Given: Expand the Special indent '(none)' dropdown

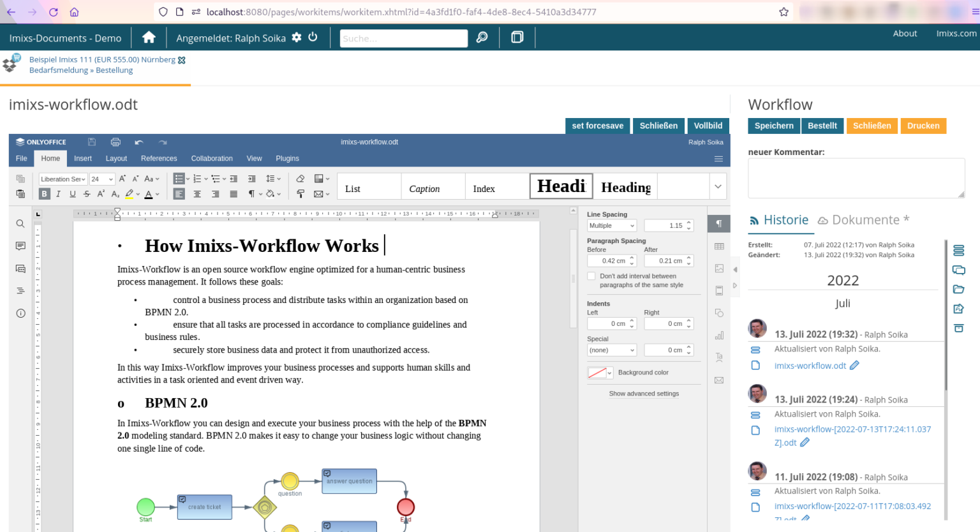Looking at the screenshot, I should pos(611,350).
